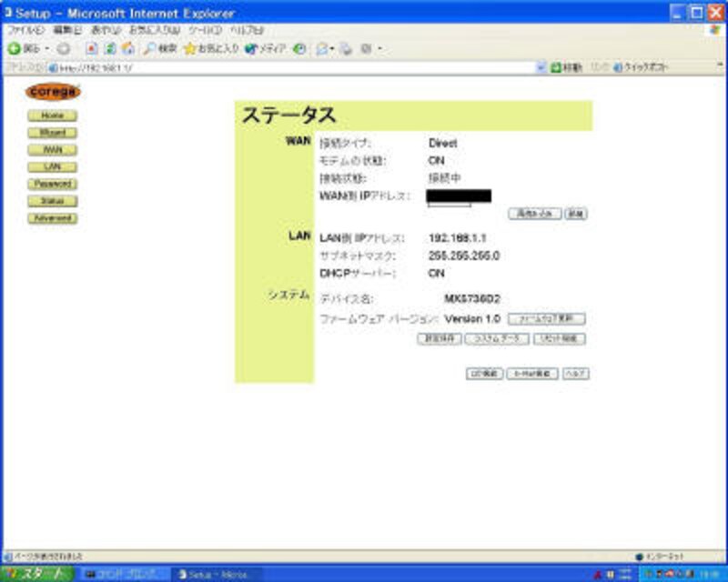728x582 pixels.
Task: Click the Internet zone status bar indicator
Action: tap(659, 556)
